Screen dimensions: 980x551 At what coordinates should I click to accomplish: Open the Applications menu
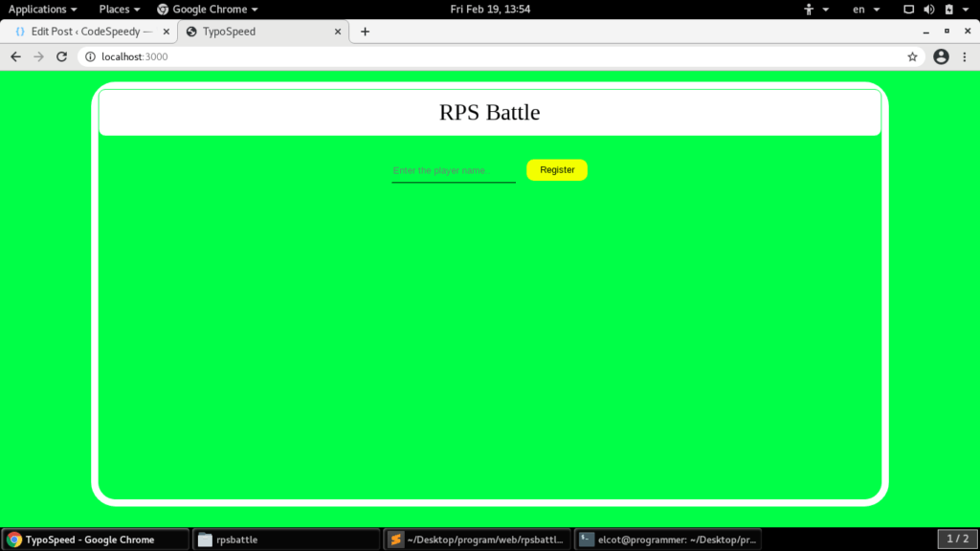[38, 9]
